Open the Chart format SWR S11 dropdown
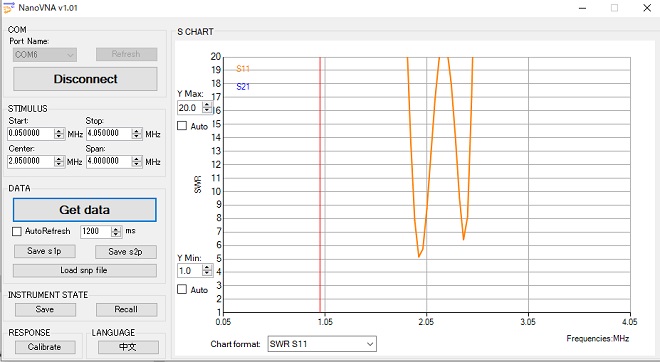This screenshot has width=660, height=362. pyautogui.click(x=322, y=344)
